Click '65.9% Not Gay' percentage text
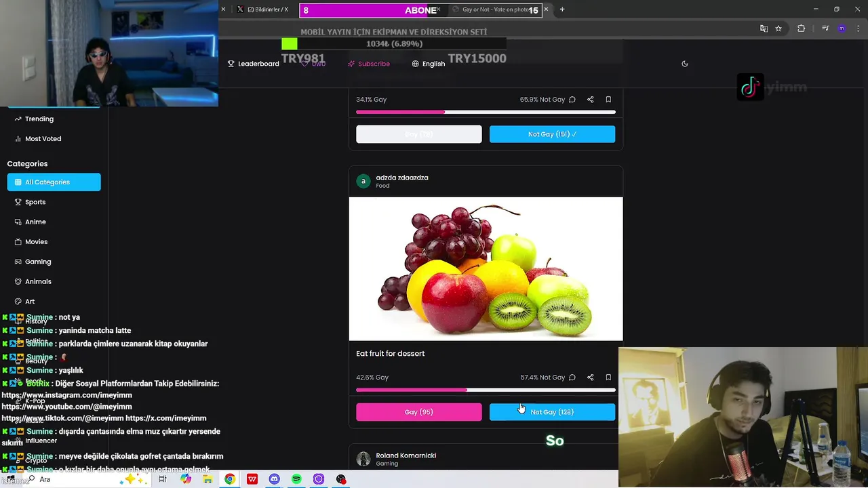 tap(542, 100)
